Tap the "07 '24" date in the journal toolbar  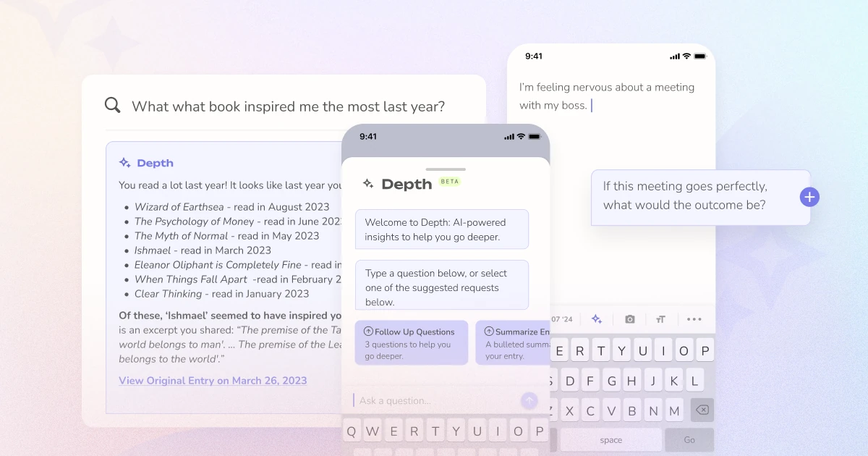(561, 319)
